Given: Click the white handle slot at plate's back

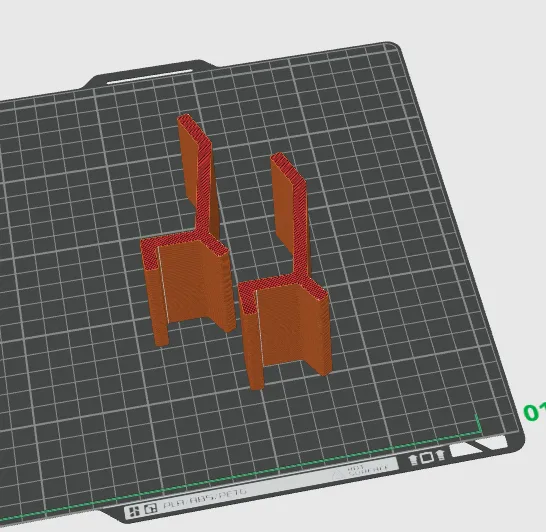Looking at the screenshot, I should tap(150, 76).
